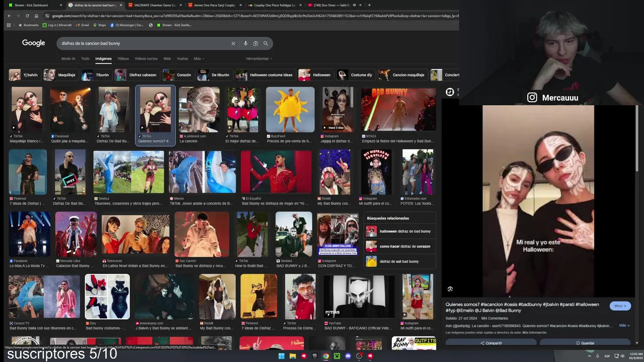This screenshot has width=644, height=362.
Task: Expand description with Más chevron in preview
Action: point(624,325)
